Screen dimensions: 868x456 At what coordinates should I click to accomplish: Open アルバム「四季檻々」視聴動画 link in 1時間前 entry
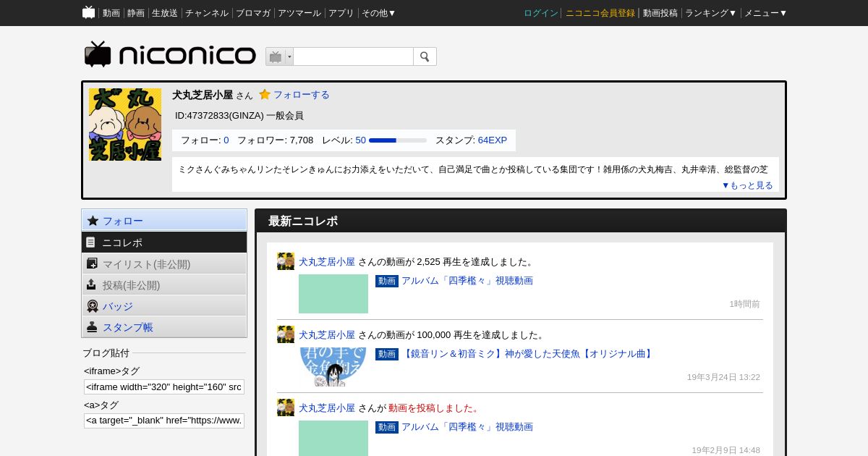coord(467,281)
